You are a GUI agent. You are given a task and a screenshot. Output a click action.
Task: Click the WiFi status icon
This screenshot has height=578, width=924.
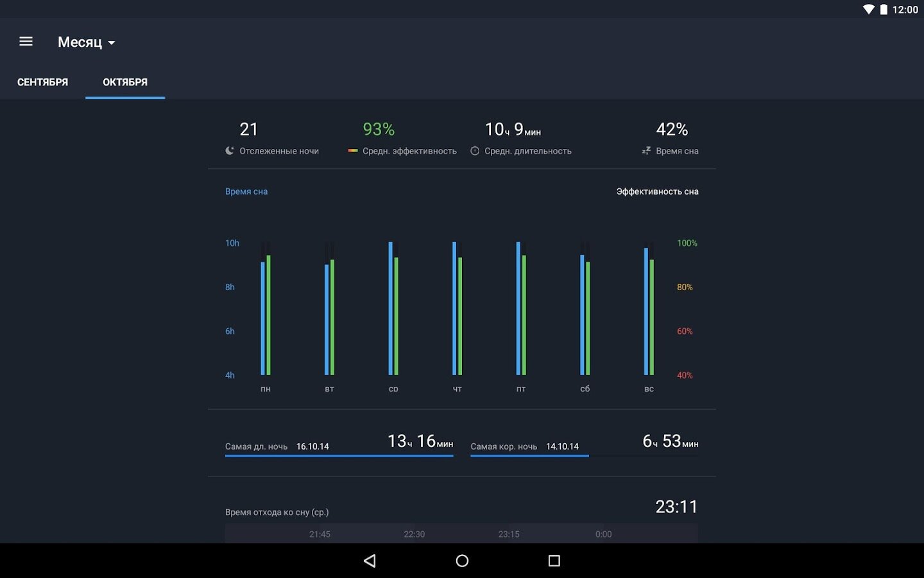(868, 10)
